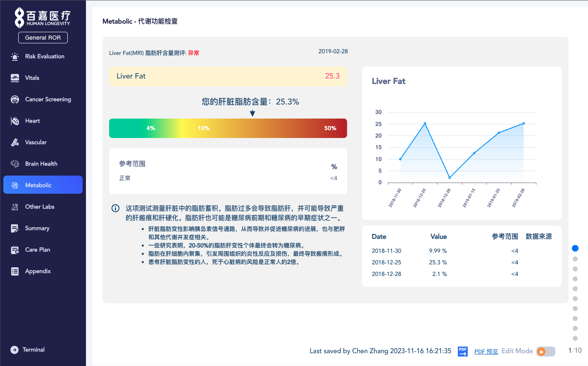Click the Risk Evaluation siren icon

15,57
